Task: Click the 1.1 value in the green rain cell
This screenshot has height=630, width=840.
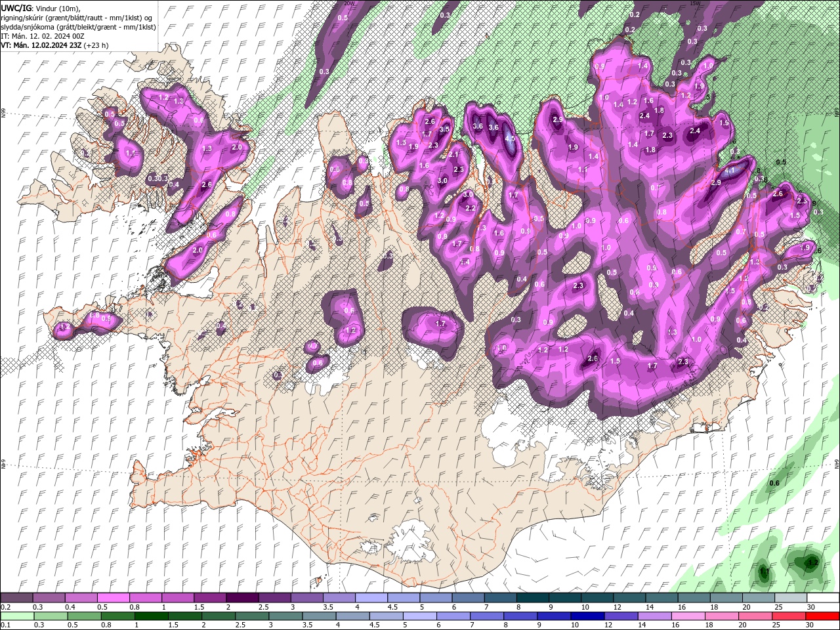Action: click(765, 572)
